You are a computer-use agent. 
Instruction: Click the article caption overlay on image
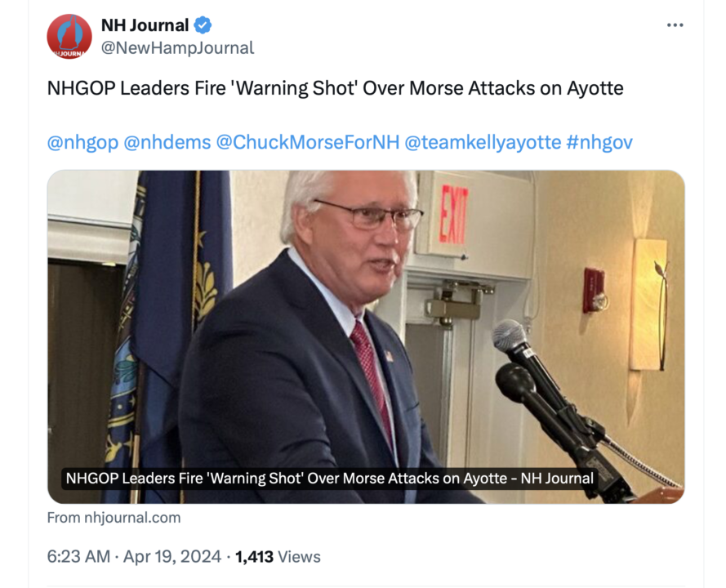tap(329, 478)
